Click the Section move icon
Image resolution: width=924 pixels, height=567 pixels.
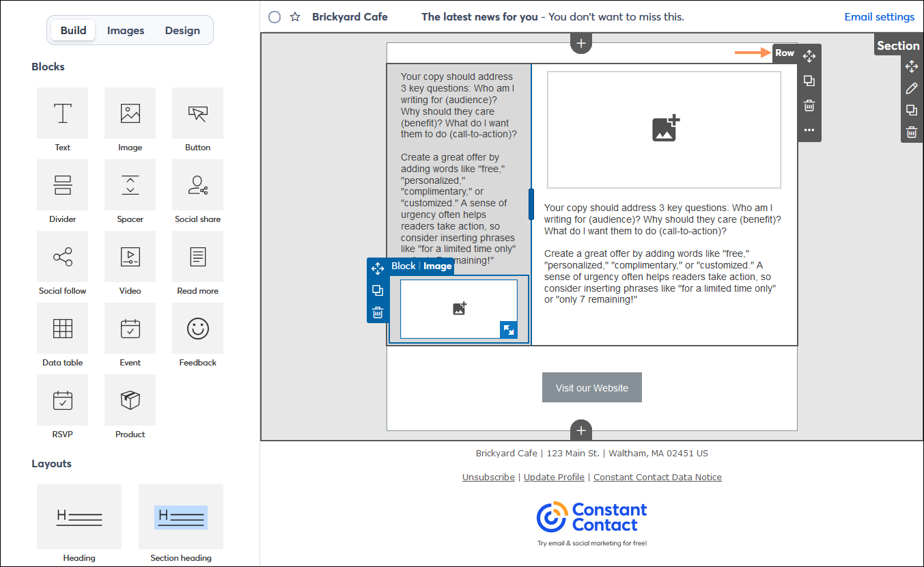911,66
